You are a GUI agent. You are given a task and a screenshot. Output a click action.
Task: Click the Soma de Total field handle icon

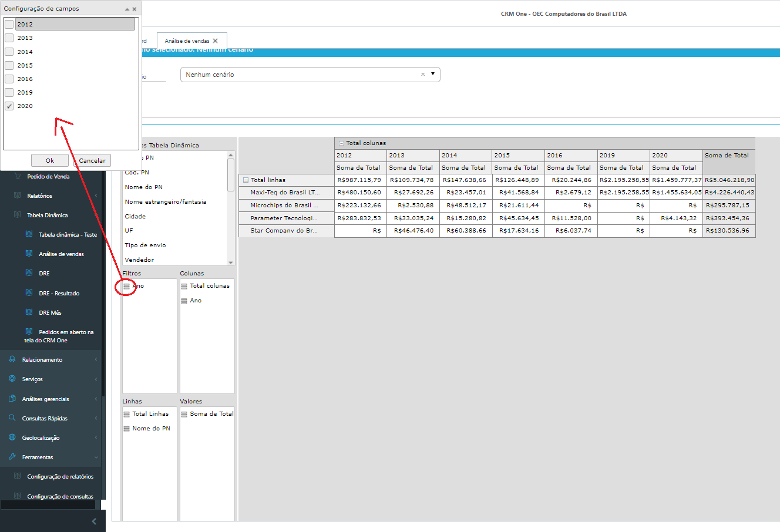(184, 414)
